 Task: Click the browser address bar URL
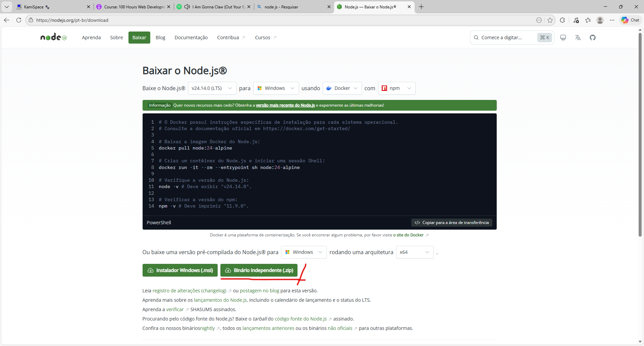coord(72,20)
